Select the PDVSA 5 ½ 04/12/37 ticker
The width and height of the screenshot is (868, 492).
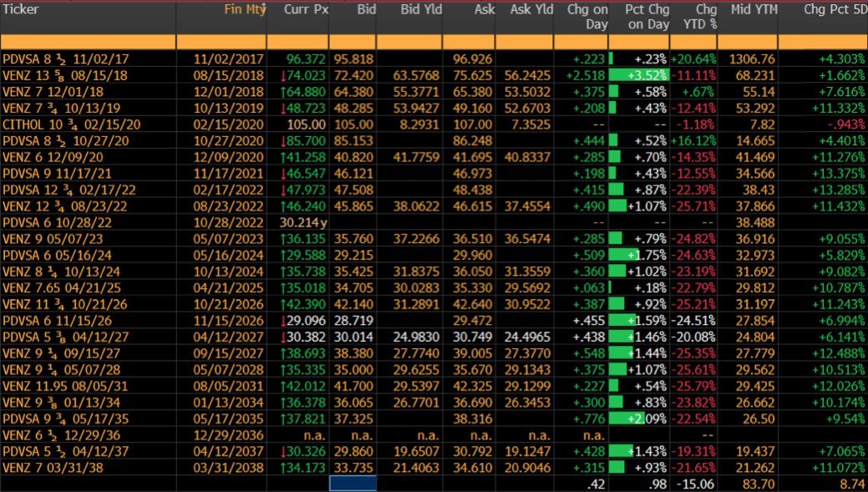tap(66, 452)
